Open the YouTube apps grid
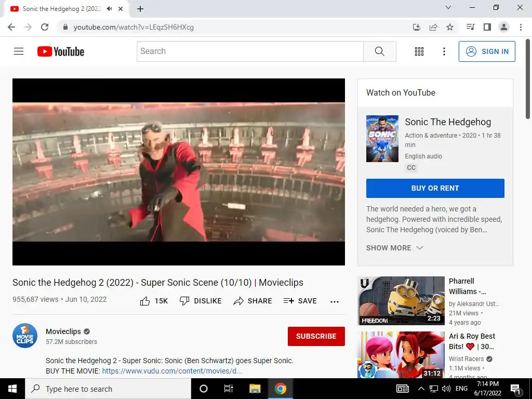Viewport: 532px width, 399px height. click(419, 51)
